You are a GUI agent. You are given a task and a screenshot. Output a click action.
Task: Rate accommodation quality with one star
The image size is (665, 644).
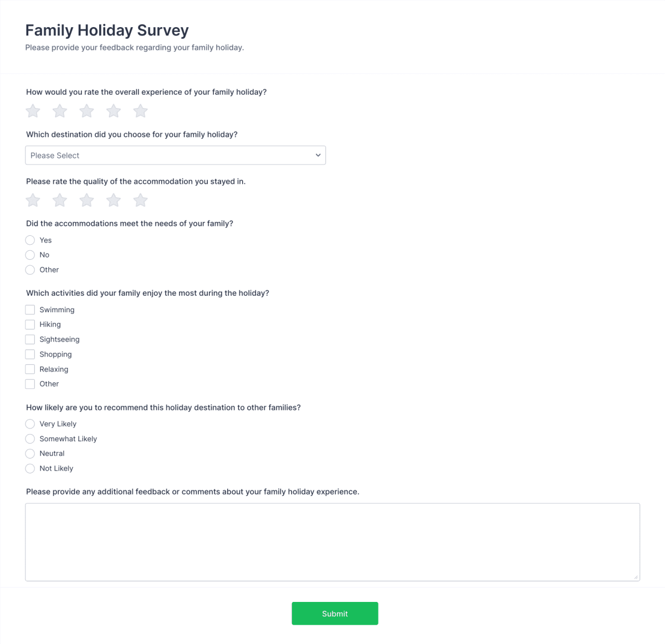click(x=32, y=200)
